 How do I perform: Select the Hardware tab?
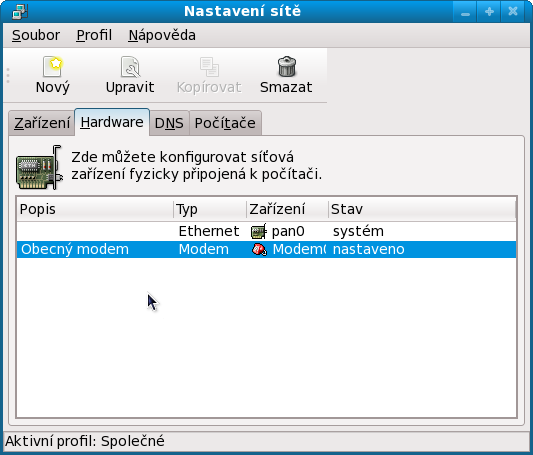click(112, 122)
